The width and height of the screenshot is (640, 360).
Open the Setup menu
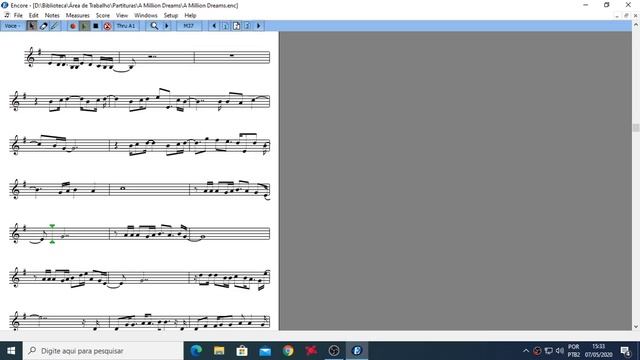pyautogui.click(x=171, y=15)
